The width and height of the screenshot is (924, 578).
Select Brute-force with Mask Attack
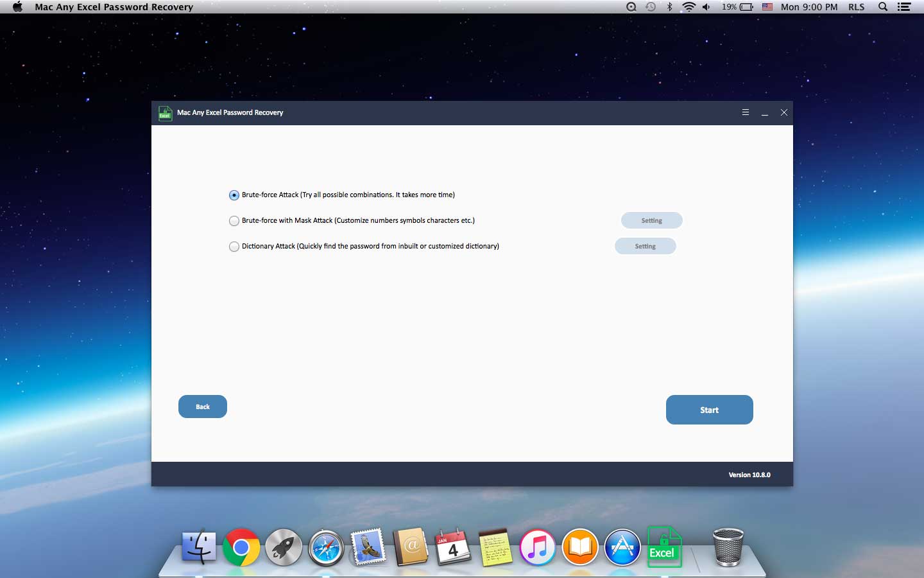coord(234,221)
